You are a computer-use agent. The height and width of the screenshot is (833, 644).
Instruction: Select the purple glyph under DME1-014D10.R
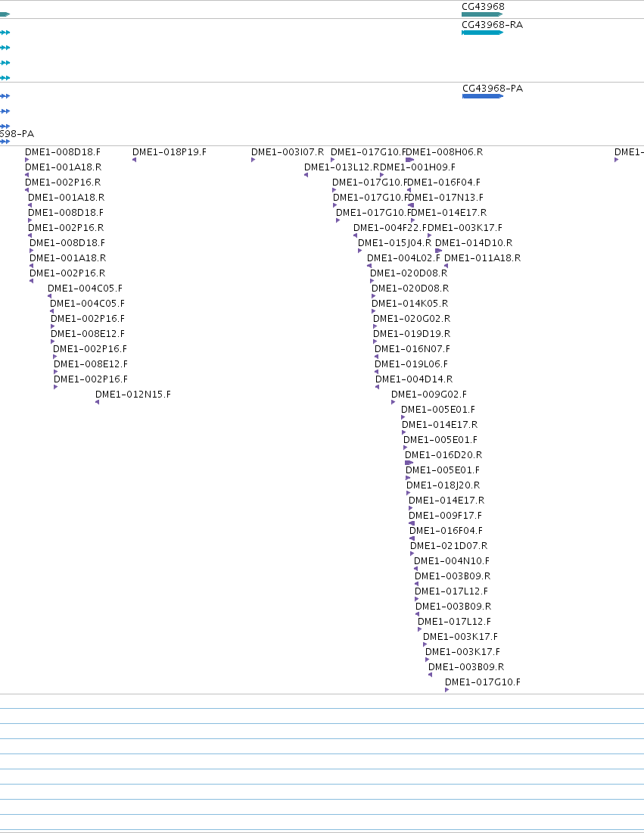(x=438, y=251)
